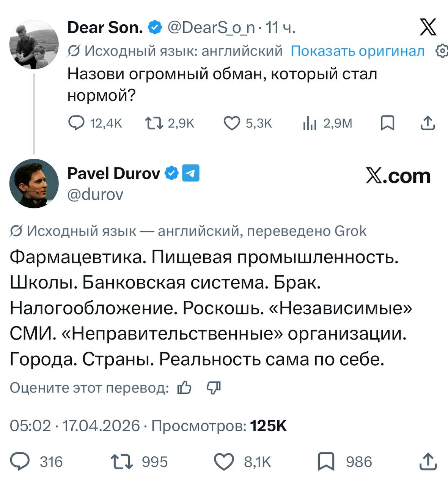Click the Telegram affiliation badge
The width and height of the screenshot is (448, 486).
(191, 173)
